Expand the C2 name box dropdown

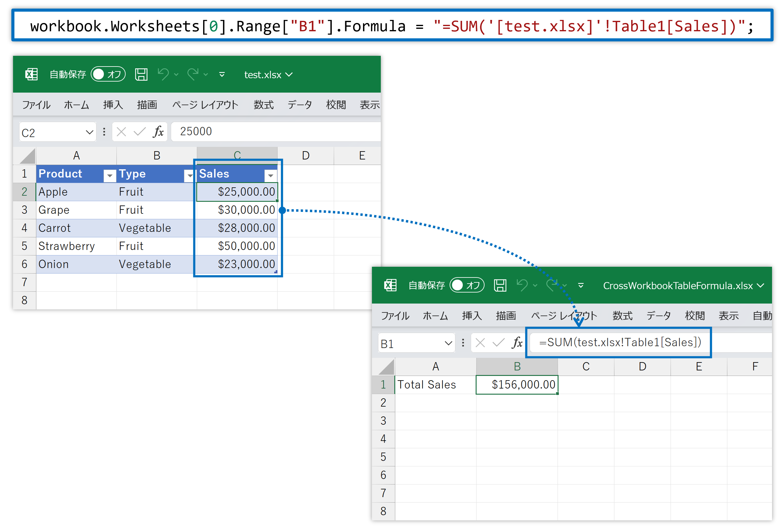coord(89,132)
